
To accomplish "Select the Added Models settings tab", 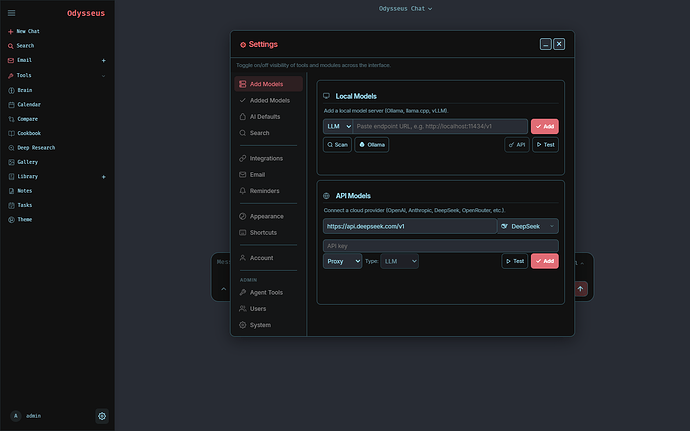I will [268, 100].
